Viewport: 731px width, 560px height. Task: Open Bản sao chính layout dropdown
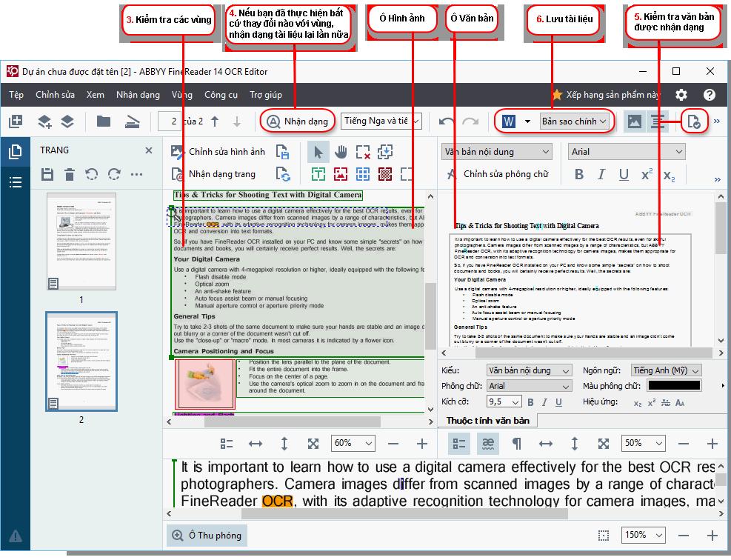pyautogui.click(x=575, y=121)
